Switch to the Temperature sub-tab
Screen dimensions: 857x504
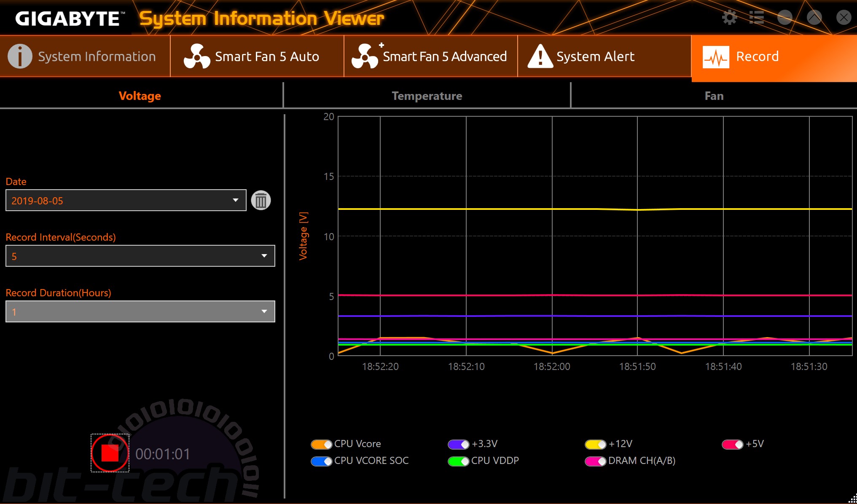pos(427,96)
